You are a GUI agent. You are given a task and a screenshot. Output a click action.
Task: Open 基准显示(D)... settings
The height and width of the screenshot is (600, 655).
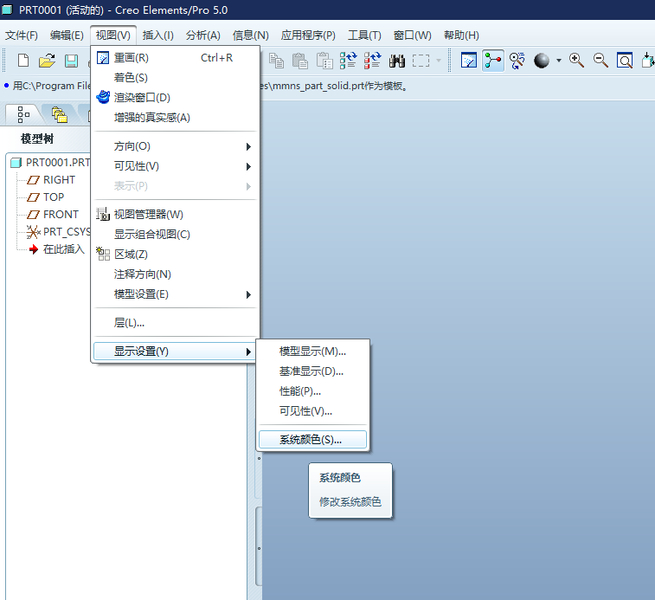313,371
